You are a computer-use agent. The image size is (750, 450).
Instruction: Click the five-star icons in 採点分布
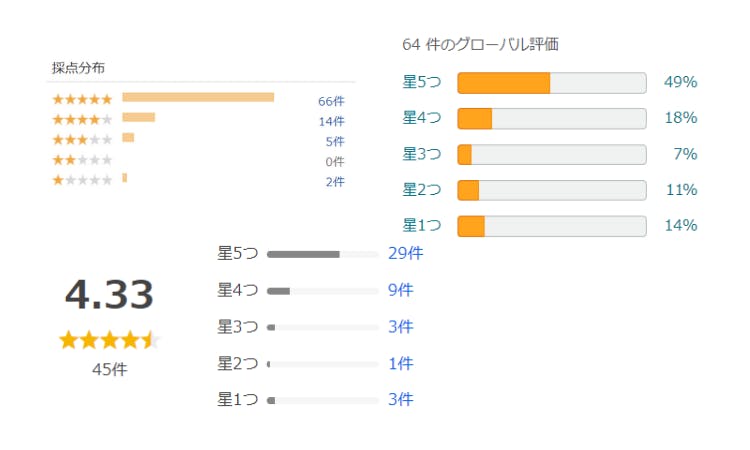point(82,99)
